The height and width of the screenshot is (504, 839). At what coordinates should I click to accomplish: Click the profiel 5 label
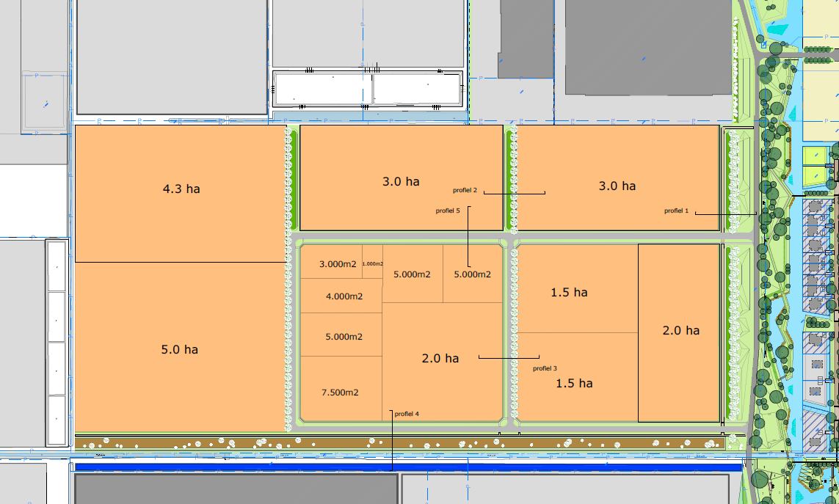pyautogui.click(x=447, y=211)
